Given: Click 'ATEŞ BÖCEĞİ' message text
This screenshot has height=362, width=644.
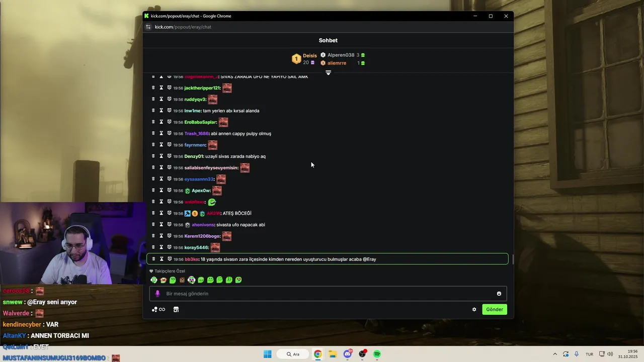Looking at the screenshot, I should tap(236, 213).
